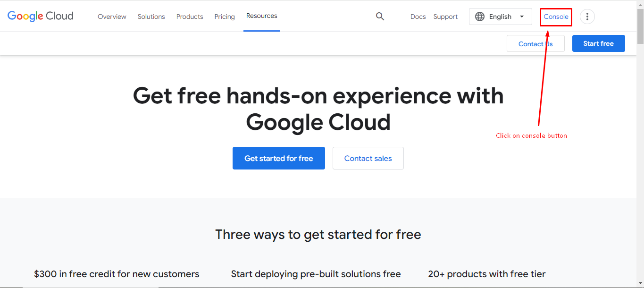Image resolution: width=644 pixels, height=288 pixels.
Task: Expand the English language dropdown arrow
Action: pyautogui.click(x=522, y=17)
